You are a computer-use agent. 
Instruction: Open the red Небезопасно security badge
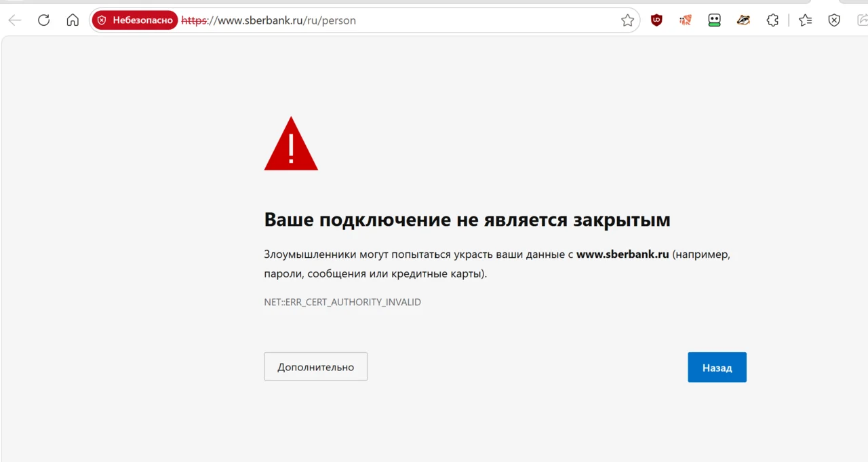coord(136,20)
